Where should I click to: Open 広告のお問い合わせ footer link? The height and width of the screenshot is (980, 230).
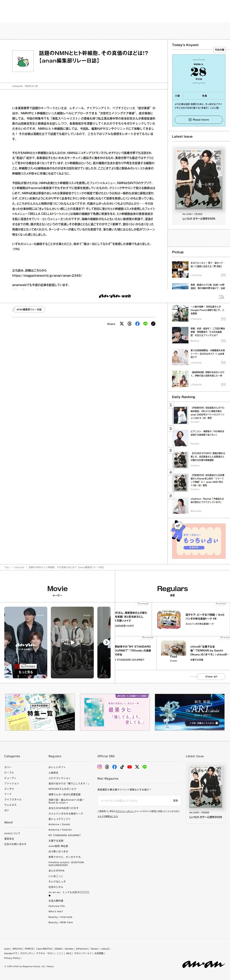[x=15, y=844]
